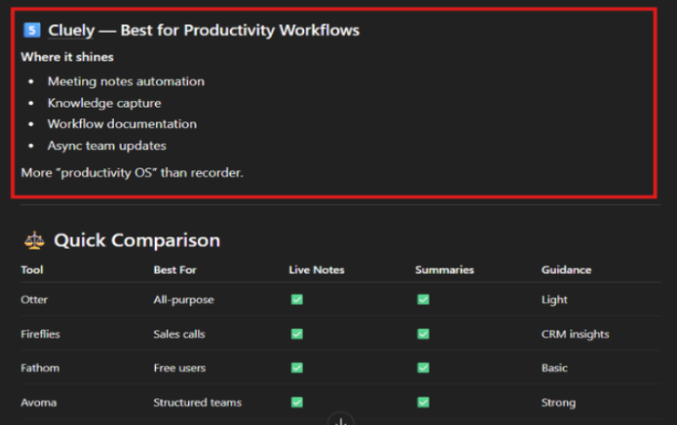Click the 'productivity OS' than recorder sentence
The image size is (677, 425).
pyautogui.click(x=132, y=173)
